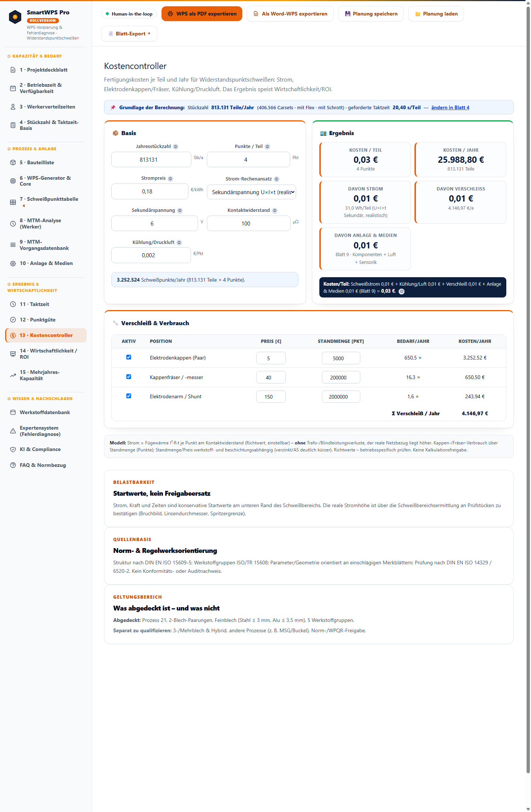Click the Strompreis input field
Image resolution: width=531 pixels, height=812 pixels.
pos(150,192)
